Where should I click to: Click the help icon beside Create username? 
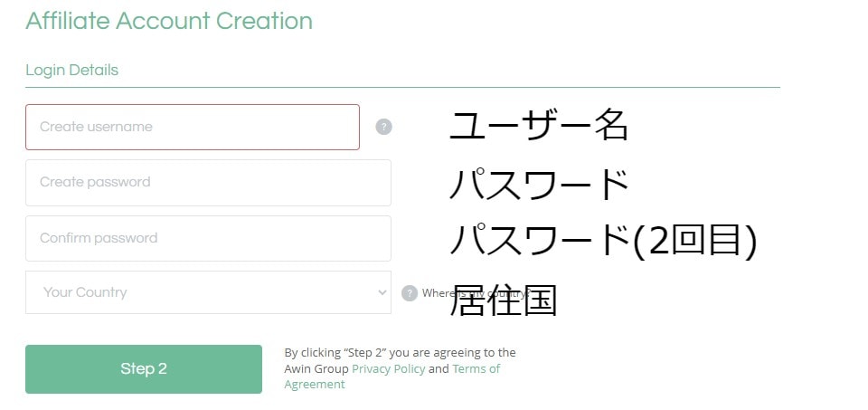pos(383,127)
